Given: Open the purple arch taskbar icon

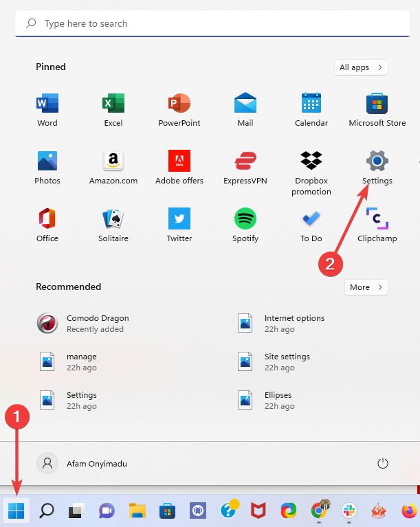Looking at the screenshot, I should [x=198, y=511].
